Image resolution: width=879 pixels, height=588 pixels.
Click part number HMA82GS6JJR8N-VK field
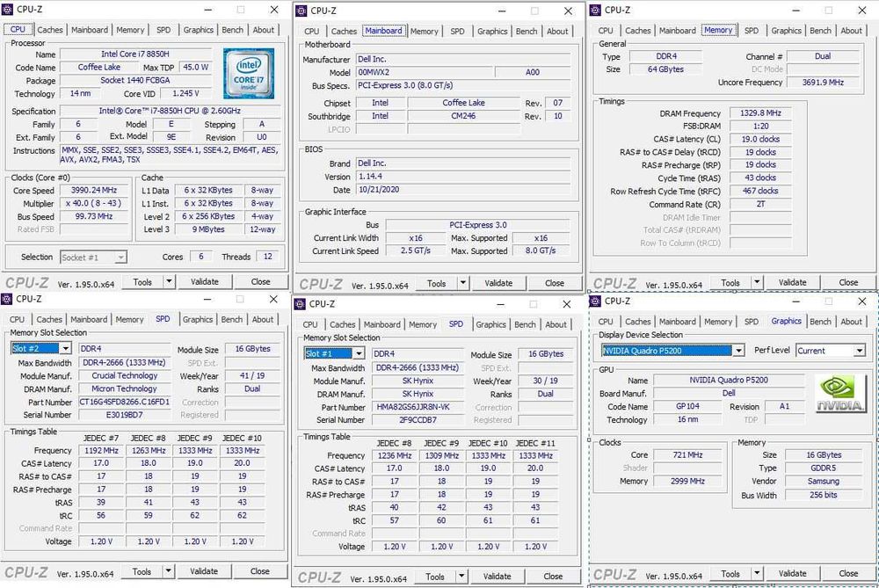point(418,407)
